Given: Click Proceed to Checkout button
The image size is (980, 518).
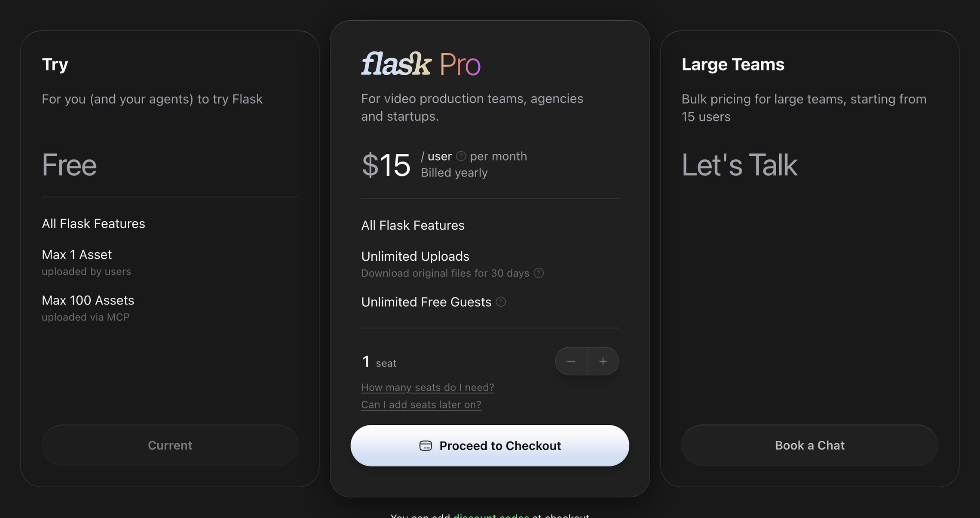Looking at the screenshot, I should 490,446.
